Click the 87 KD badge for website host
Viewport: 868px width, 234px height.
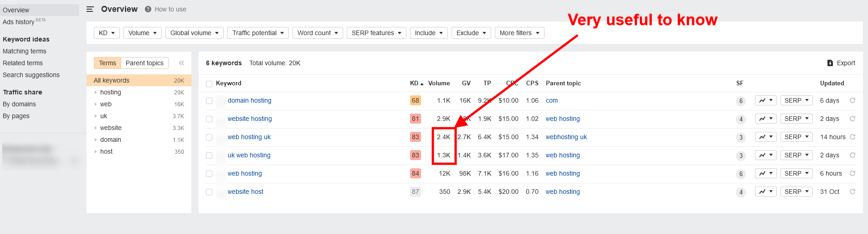[x=416, y=192]
